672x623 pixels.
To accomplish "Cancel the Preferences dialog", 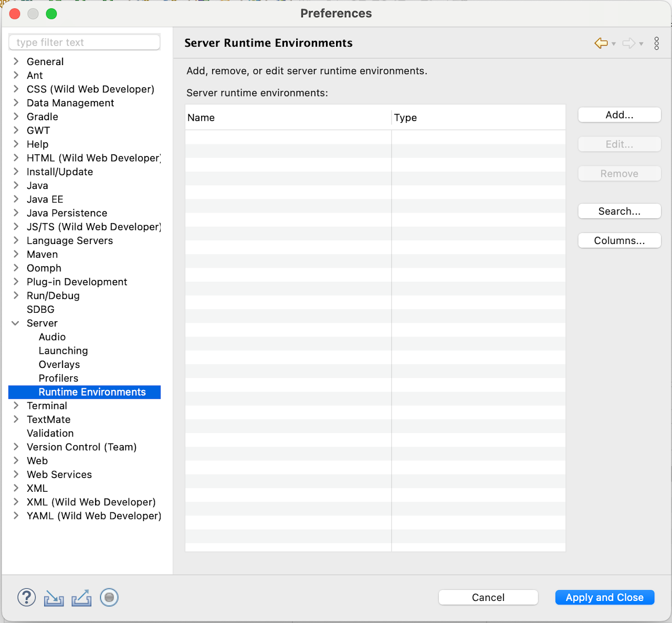I will 488,597.
